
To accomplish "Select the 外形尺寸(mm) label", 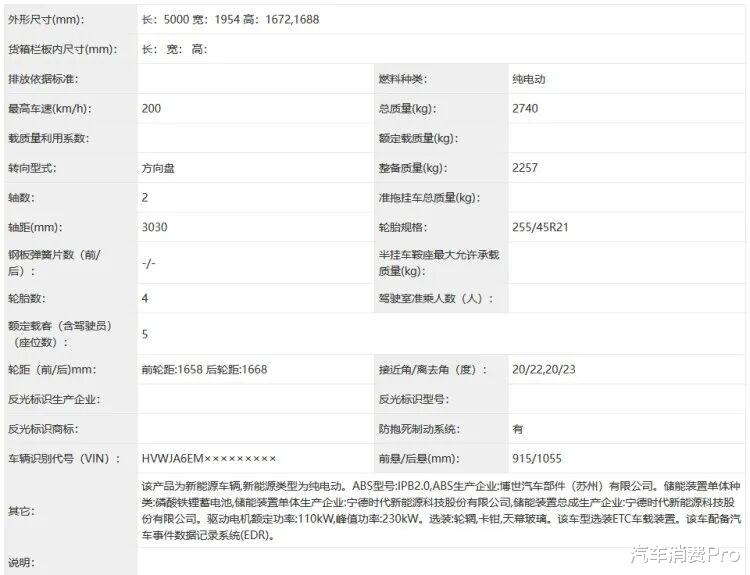I will pos(46,20).
